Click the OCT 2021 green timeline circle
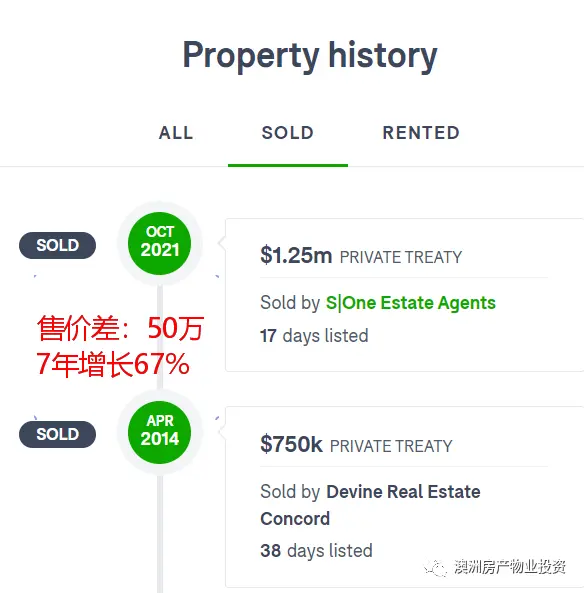 click(160, 243)
